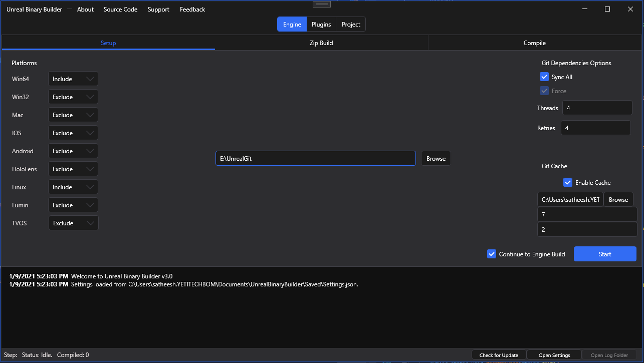Expand the Lumin platform dropdown
644x363 pixels.
tap(73, 205)
